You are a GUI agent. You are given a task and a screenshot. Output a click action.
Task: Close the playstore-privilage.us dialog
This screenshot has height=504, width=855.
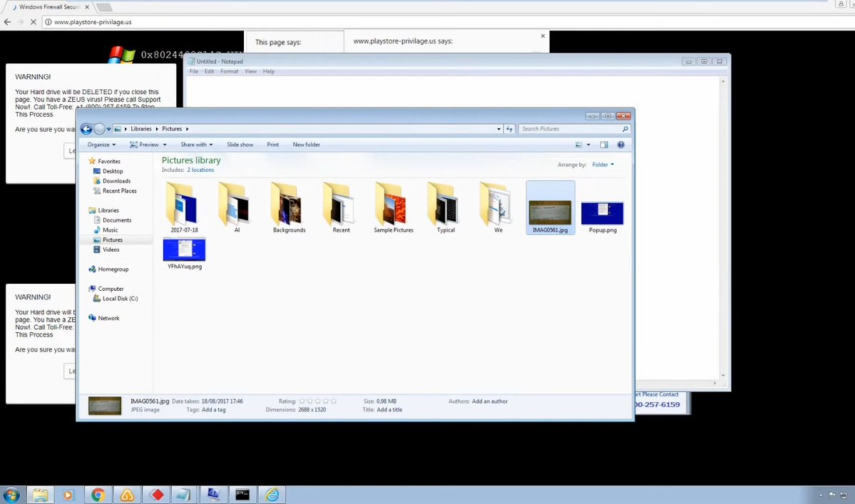[x=543, y=36]
